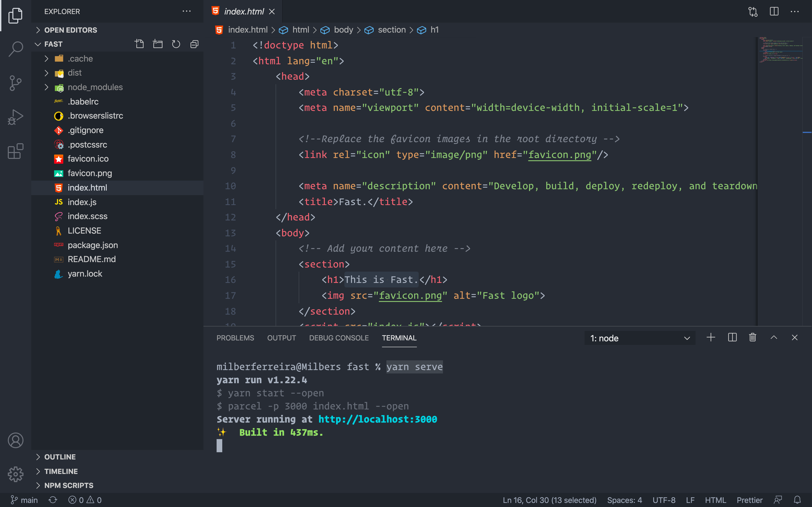This screenshot has height=507, width=812.
Task: Maximize the terminal panel size
Action: click(x=774, y=338)
